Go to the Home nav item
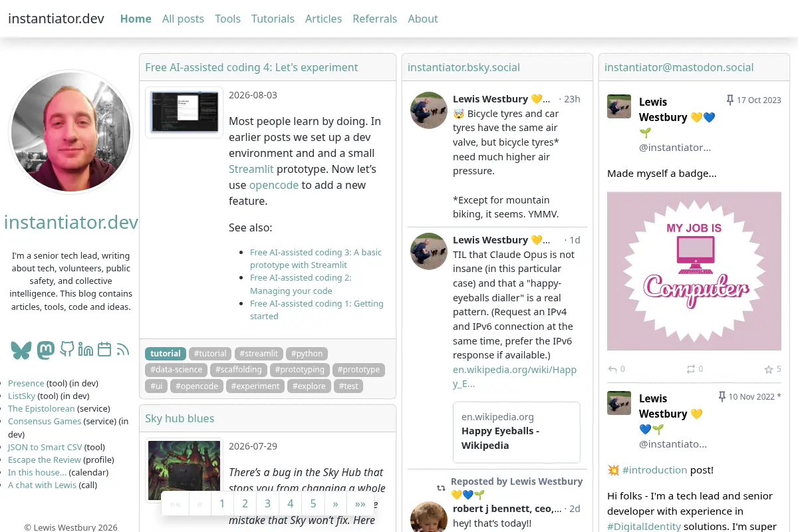 click(136, 19)
